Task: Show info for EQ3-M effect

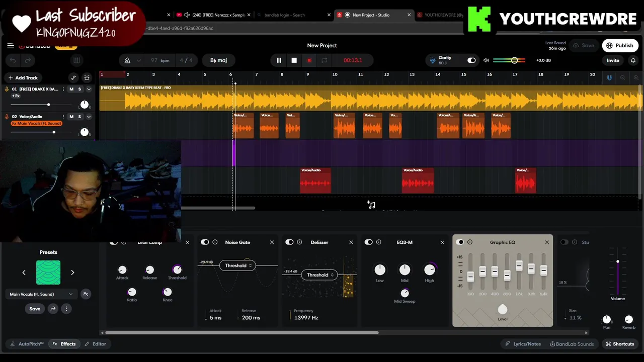Action: point(379,242)
